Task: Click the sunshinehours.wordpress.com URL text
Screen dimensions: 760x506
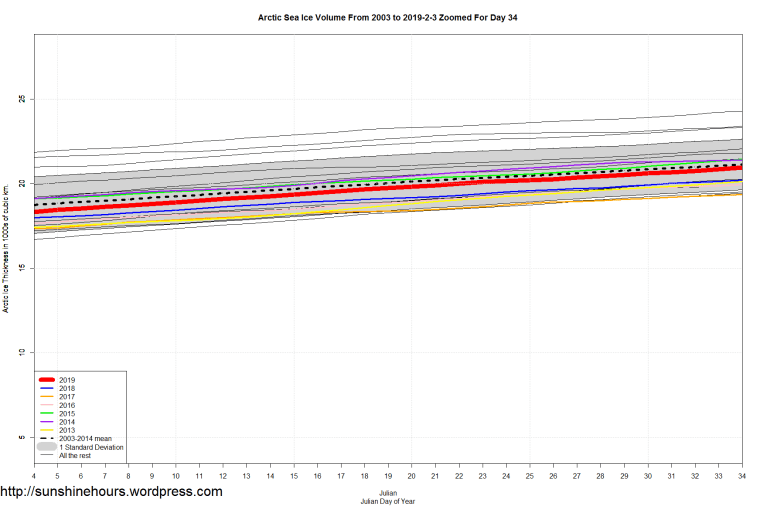Action: click(x=111, y=492)
